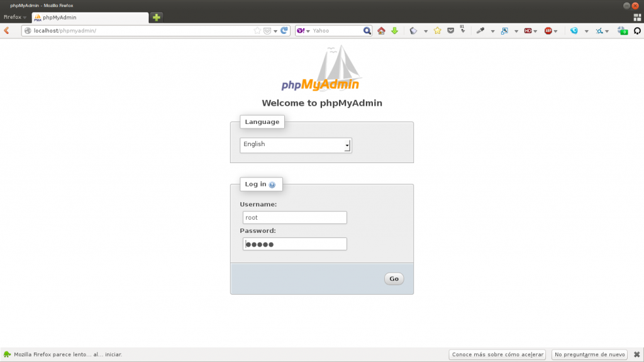Click the bookmark star in the URL bar
The height and width of the screenshot is (362, 644).
coord(257,30)
